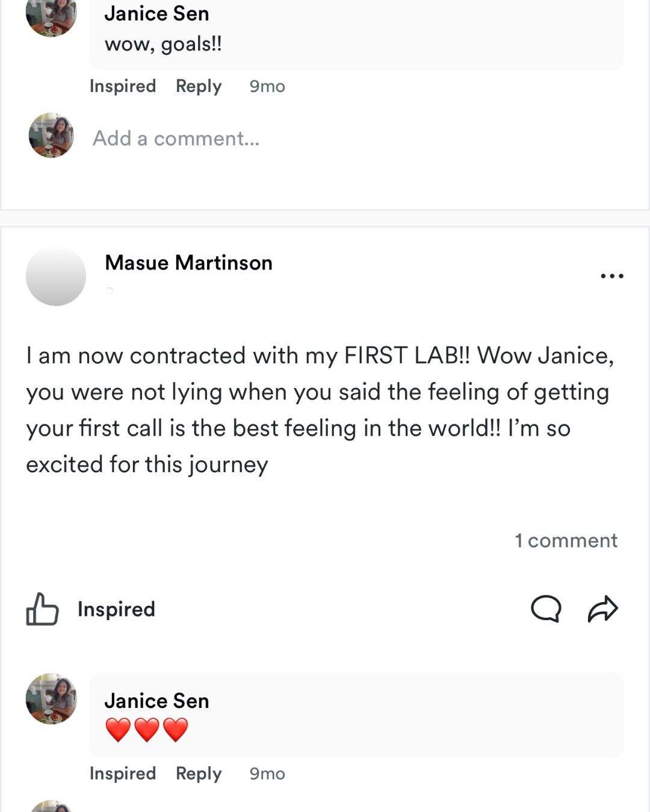
Task: Reply to the three hearts comment
Action: tap(199, 774)
